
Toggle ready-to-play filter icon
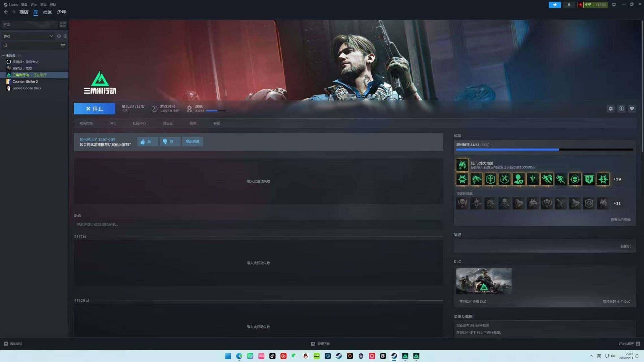coord(65,36)
